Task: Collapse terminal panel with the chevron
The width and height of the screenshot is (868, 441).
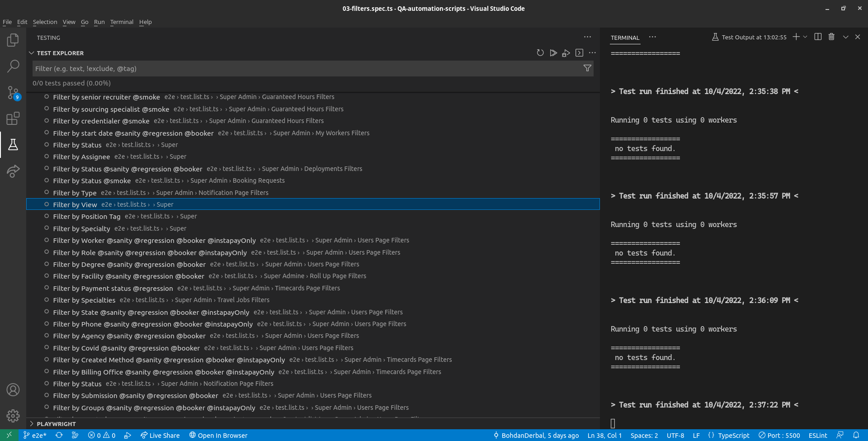Action: pyautogui.click(x=845, y=37)
